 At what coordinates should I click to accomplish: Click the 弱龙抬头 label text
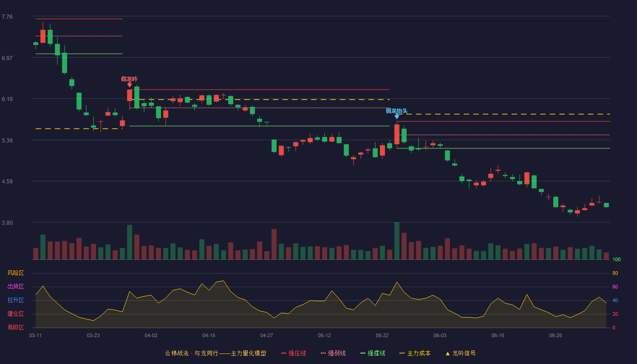click(397, 111)
